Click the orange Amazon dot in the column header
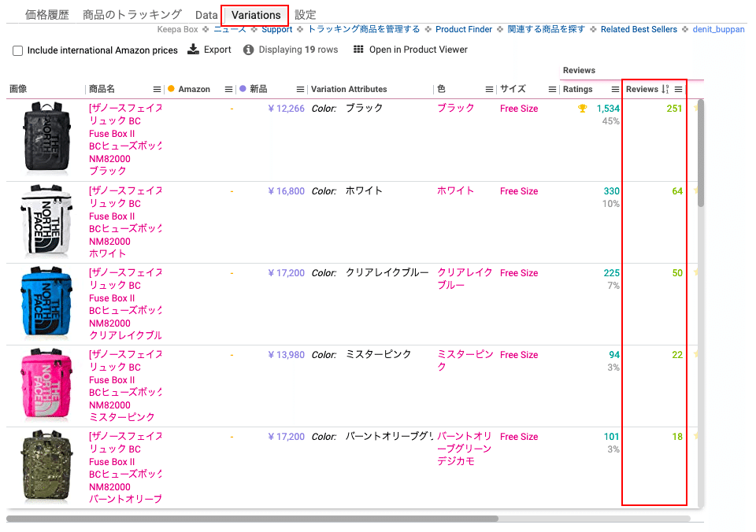 pyautogui.click(x=171, y=89)
